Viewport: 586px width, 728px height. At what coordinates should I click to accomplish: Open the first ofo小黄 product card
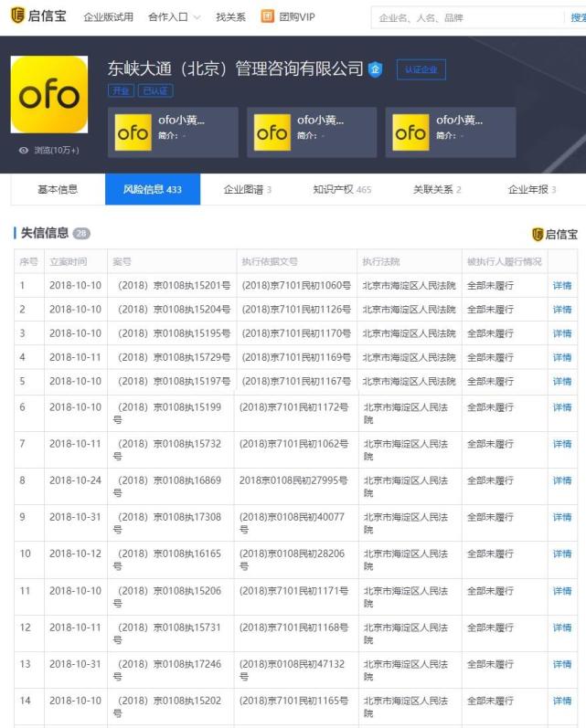173,132
